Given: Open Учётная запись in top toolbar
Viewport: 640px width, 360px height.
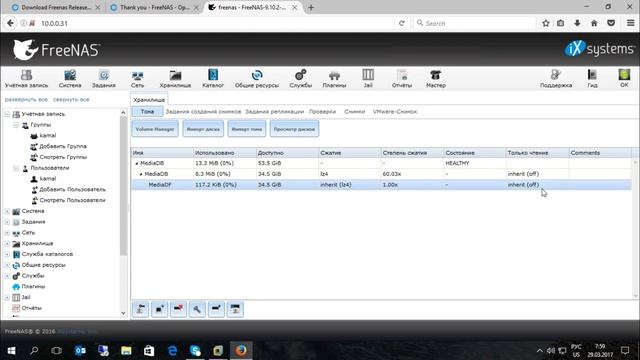Looking at the screenshot, I should [27, 78].
